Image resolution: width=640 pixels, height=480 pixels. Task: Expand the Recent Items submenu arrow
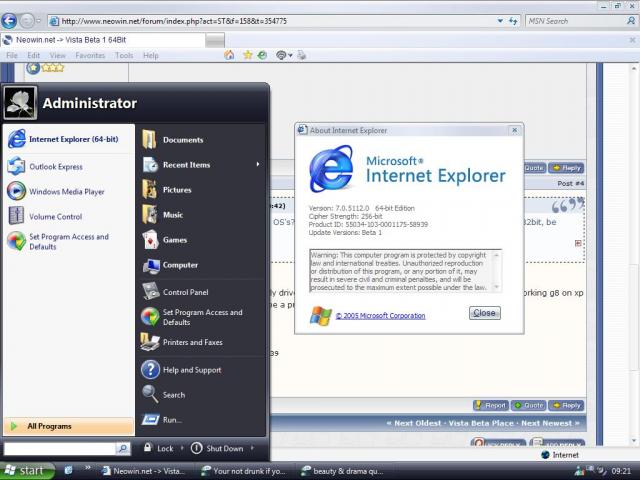(x=258, y=164)
